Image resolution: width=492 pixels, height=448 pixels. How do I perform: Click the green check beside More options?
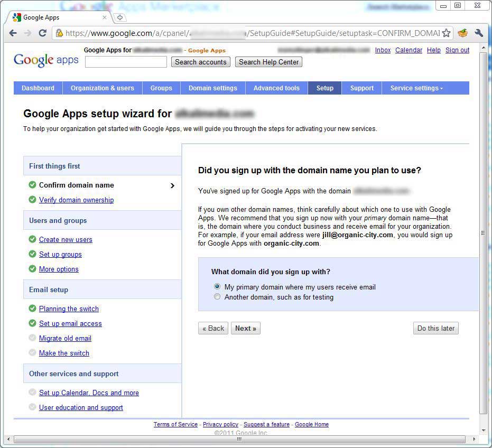coord(32,269)
